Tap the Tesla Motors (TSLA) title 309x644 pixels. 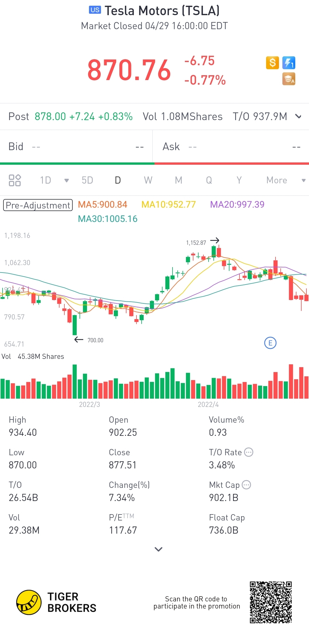[x=162, y=11]
